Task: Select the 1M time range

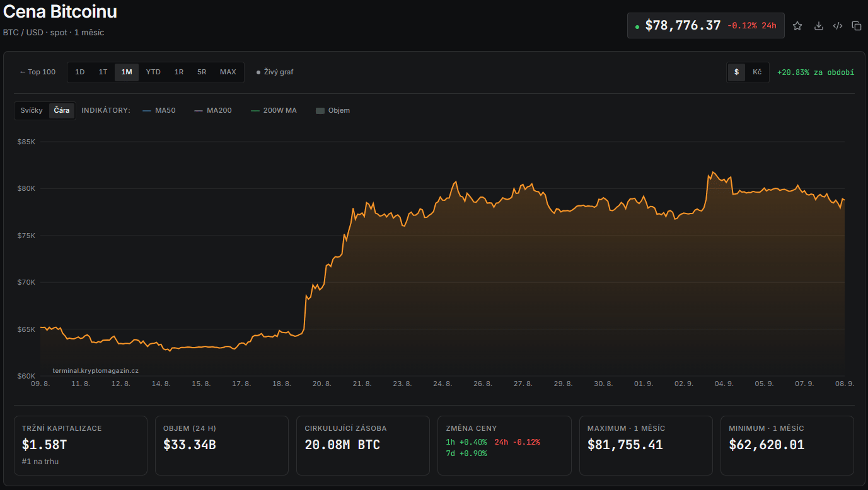Action: [127, 72]
